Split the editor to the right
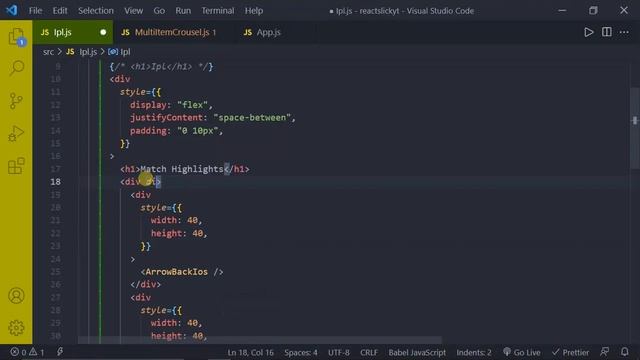The image size is (640, 360). click(607, 32)
